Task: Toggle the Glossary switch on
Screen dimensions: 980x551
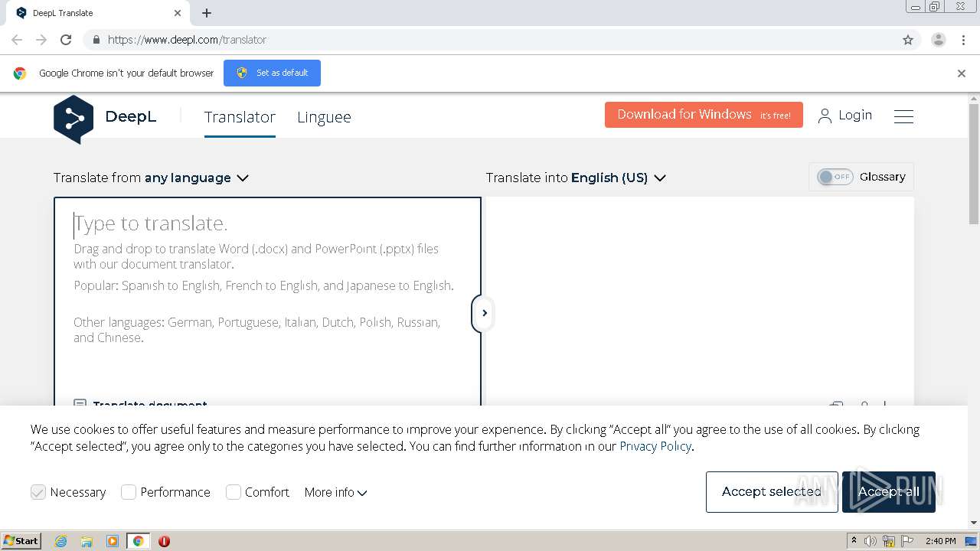Action: click(x=835, y=177)
